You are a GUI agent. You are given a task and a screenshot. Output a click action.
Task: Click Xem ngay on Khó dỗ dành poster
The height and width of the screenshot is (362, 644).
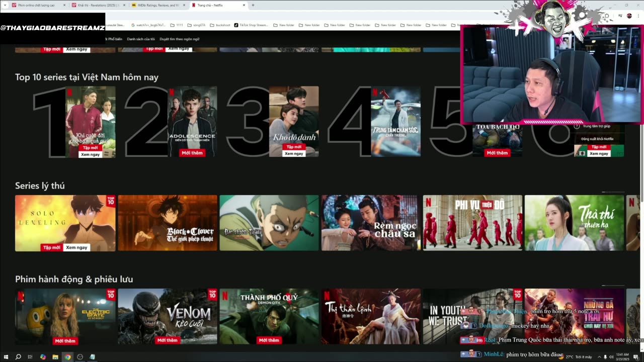click(294, 153)
